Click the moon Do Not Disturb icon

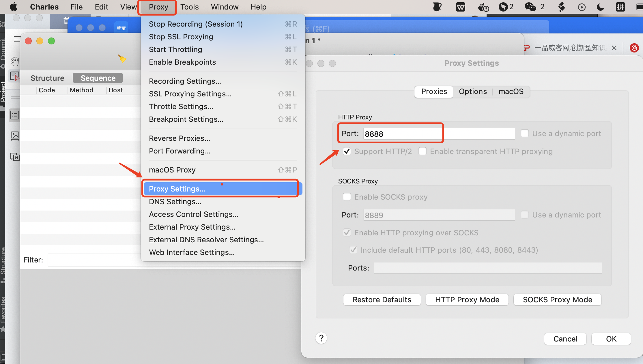[600, 7]
